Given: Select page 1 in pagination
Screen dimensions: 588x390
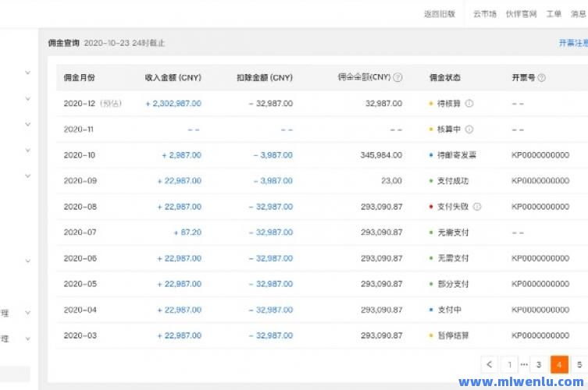Looking at the screenshot, I should (x=509, y=364).
